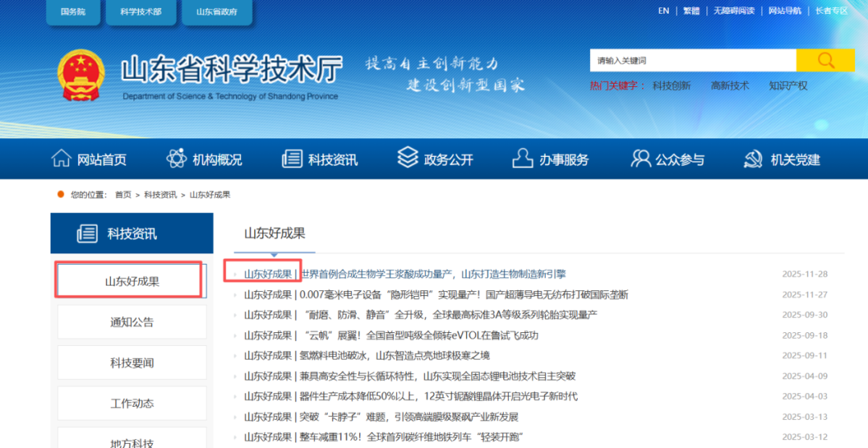Open 工作动态 from the sidebar menu
Viewport: 868px width, 448px height.
132,403
